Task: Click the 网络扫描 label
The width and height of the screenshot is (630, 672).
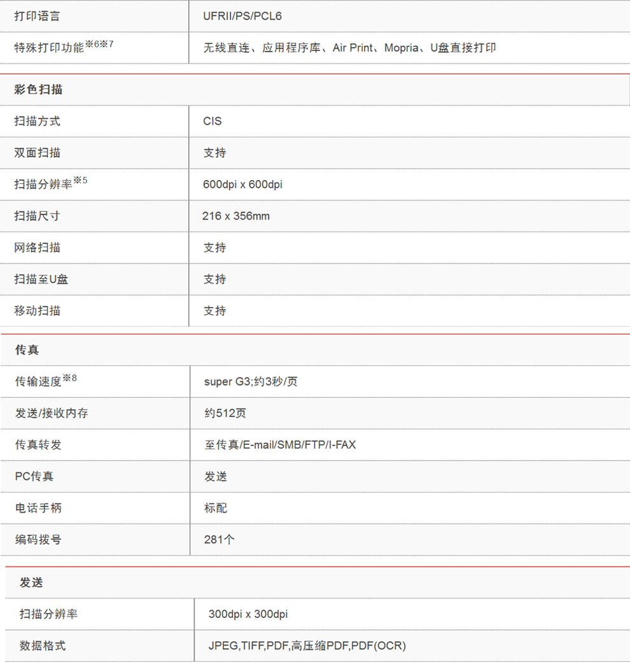Action: (x=37, y=248)
